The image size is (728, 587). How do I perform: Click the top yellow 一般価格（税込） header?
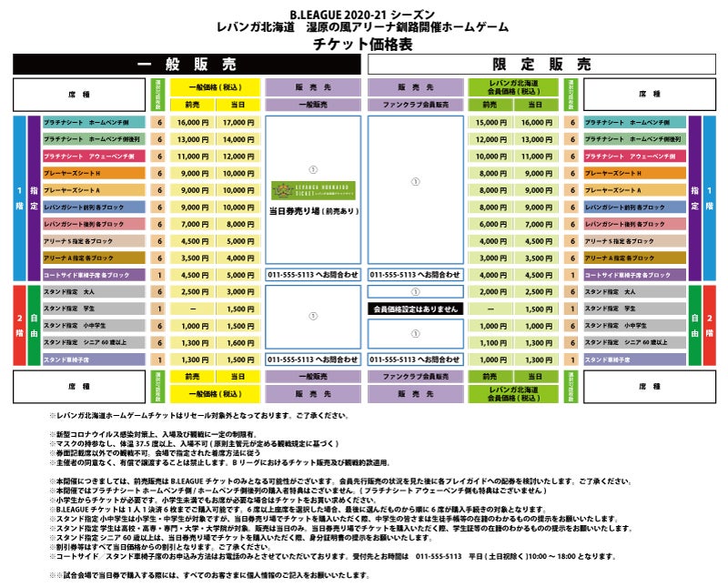[x=216, y=88]
